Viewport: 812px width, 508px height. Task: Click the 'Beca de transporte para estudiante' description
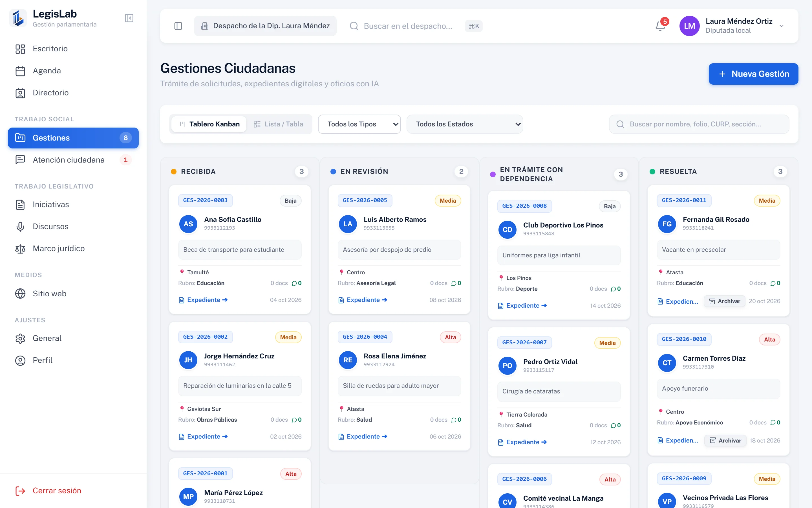click(x=240, y=250)
